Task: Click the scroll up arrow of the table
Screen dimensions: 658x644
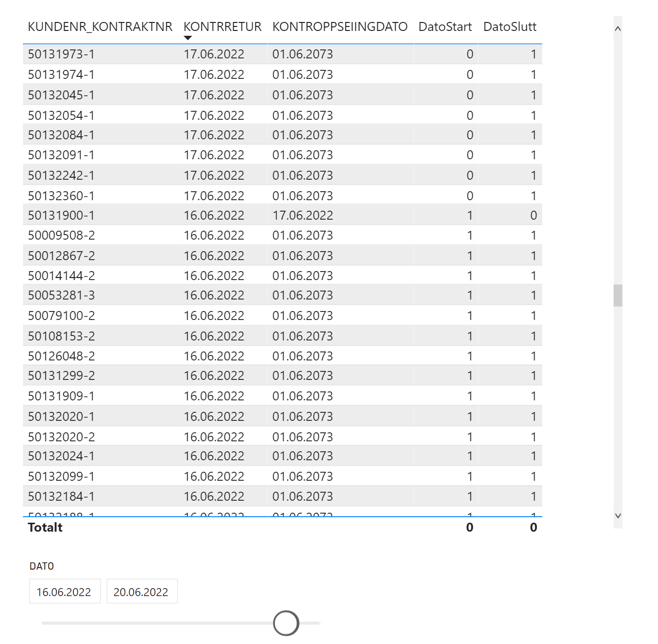Action: 618,28
